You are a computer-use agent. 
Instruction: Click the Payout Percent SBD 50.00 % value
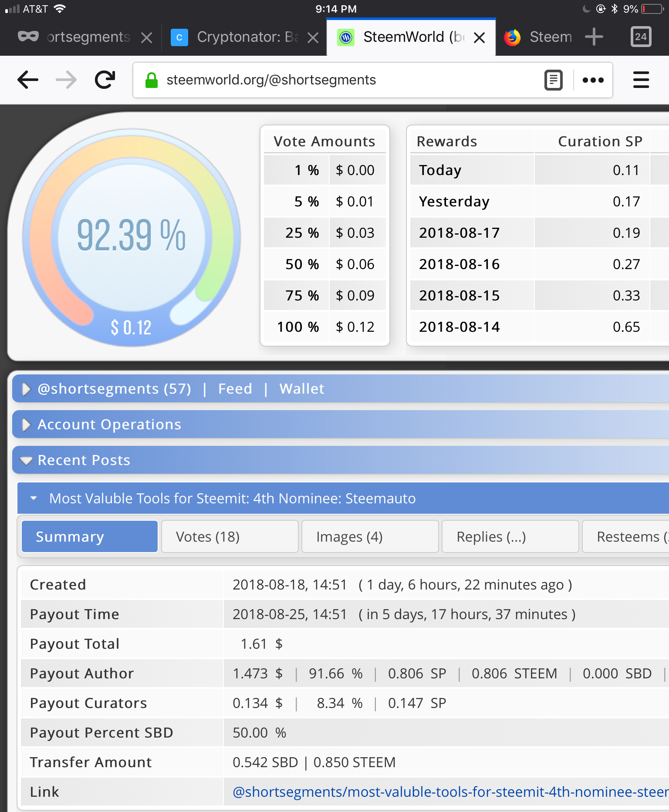pyautogui.click(x=260, y=733)
